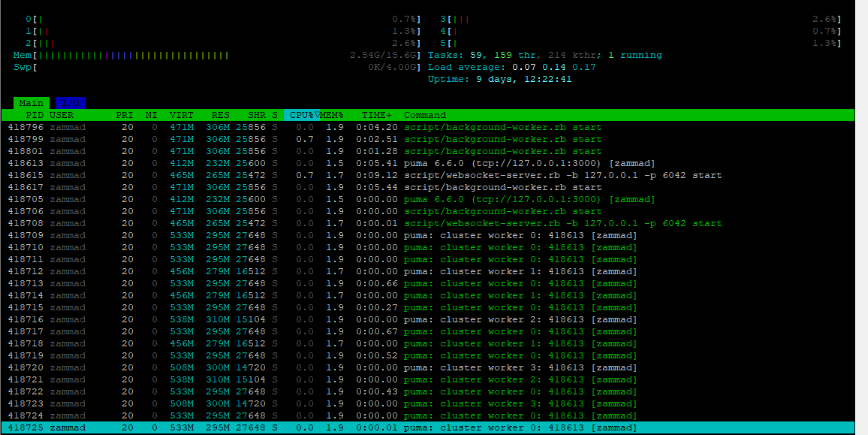The image size is (868, 435).
Task: Sort processes by TIME+ column
Action: [x=377, y=115]
